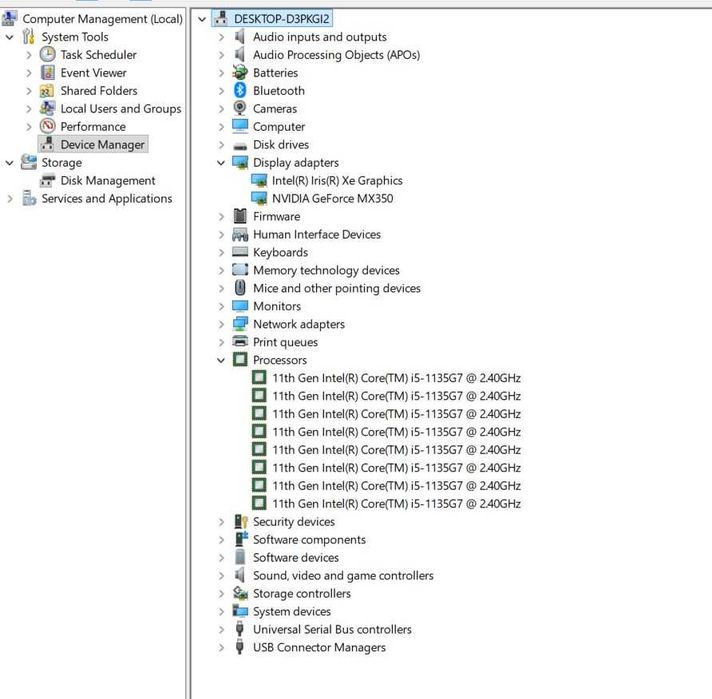The width and height of the screenshot is (712, 699).
Task: Expand the Monitors category
Action: (x=221, y=307)
